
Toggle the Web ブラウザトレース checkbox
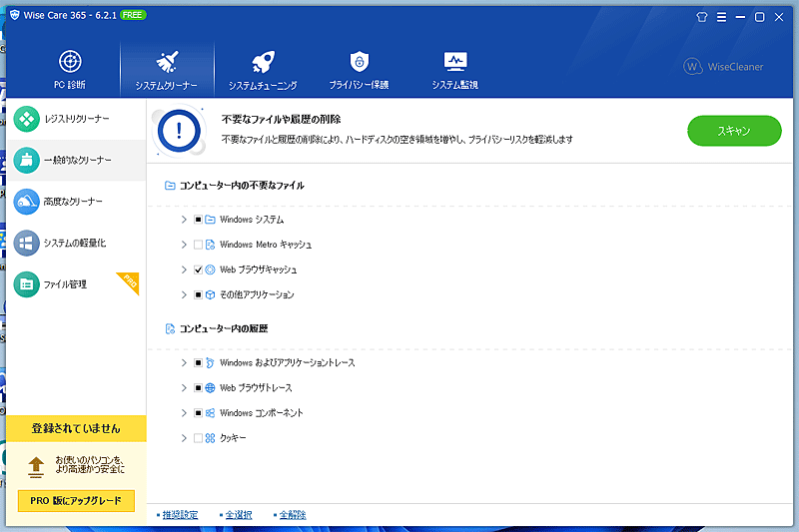pos(198,388)
